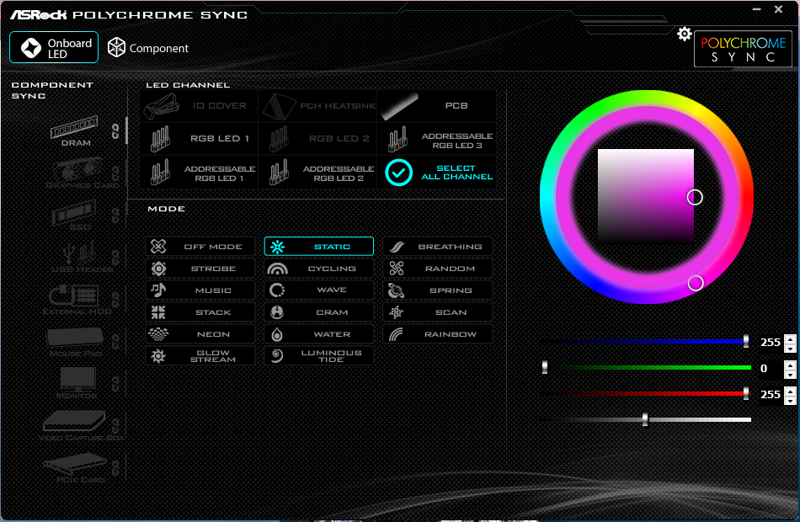
Task: Increase the blue value stepper
Action: [790, 338]
